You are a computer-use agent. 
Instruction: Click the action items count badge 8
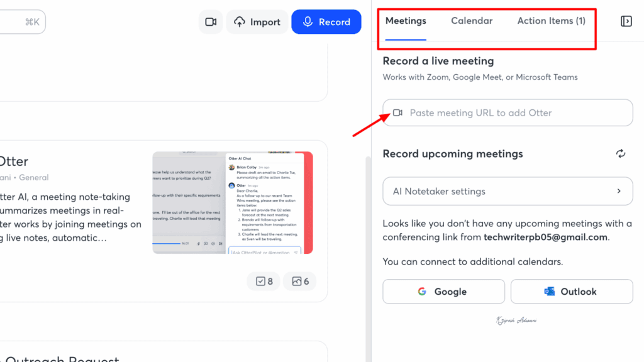(264, 281)
